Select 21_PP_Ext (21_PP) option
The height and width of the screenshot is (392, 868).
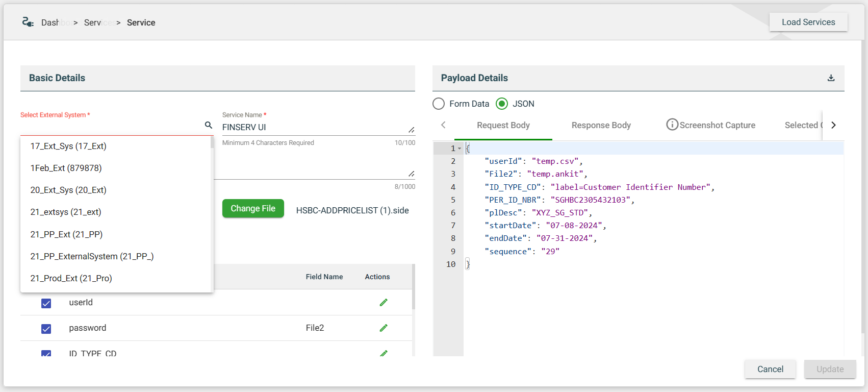click(66, 234)
